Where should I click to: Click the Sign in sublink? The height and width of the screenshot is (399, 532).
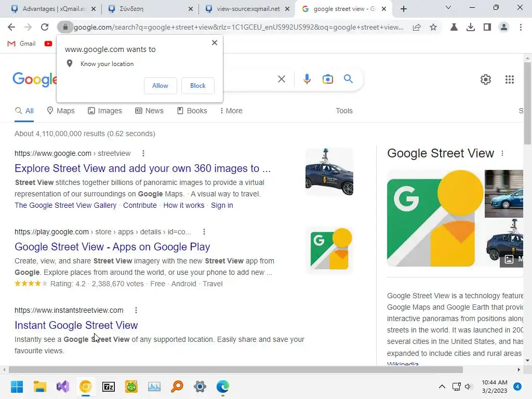click(x=222, y=205)
